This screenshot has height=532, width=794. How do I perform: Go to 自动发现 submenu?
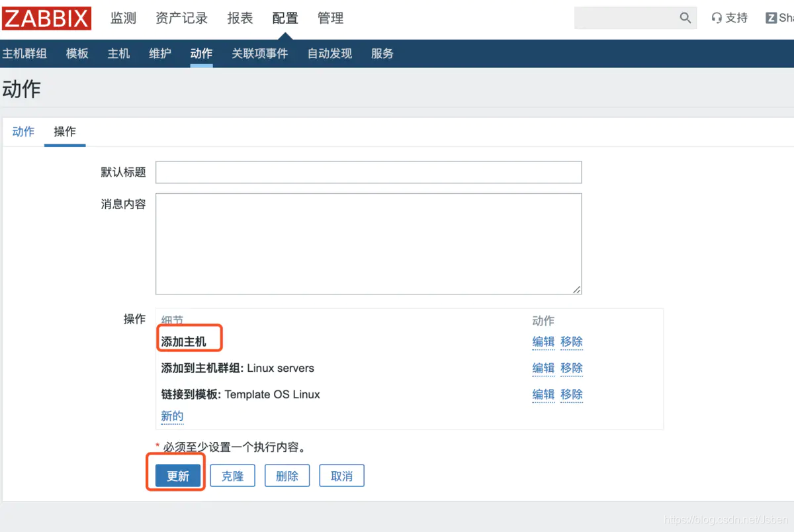tap(330, 54)
